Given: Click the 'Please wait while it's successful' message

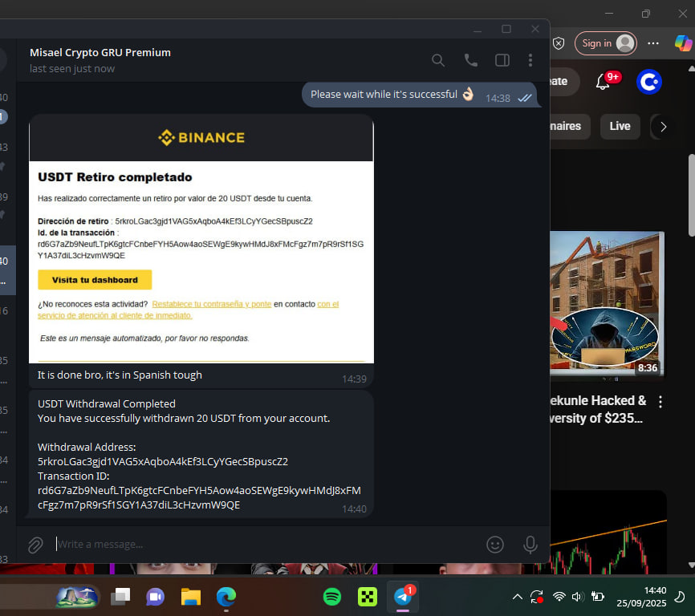Looking at the screenshot, I should coord(384,95).
